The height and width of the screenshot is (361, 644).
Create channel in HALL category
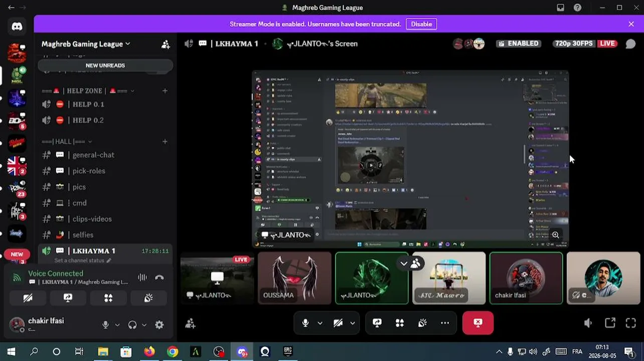165,141
